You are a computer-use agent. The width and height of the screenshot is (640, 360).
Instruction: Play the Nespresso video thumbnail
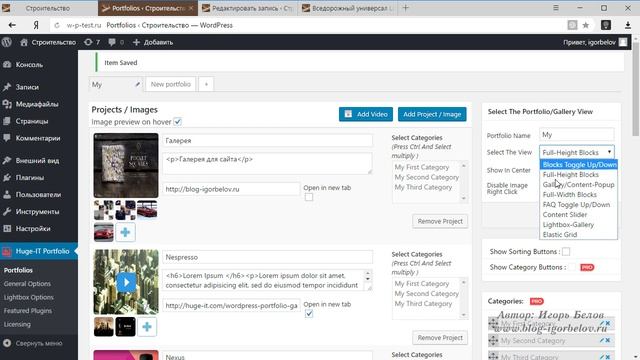[126, 282]
